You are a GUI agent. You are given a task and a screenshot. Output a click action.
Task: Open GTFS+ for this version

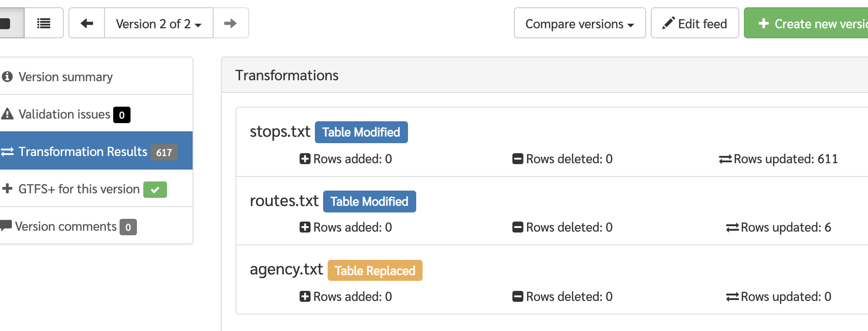(96, 188)
